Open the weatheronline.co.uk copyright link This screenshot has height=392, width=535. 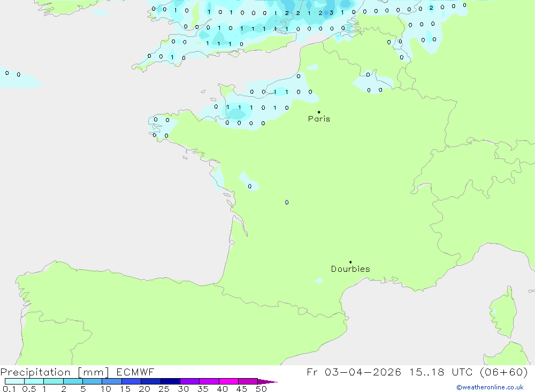[x=490, y=387]
